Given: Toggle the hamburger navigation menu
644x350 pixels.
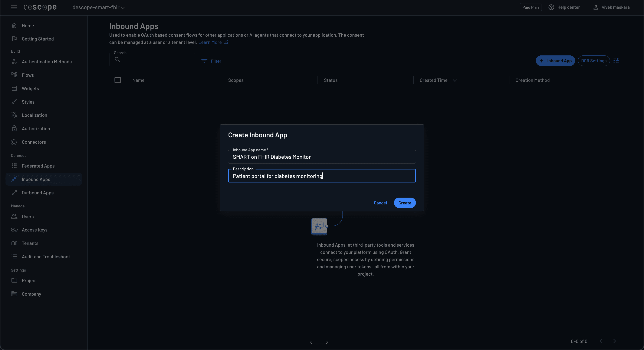Looking at the screenshot, I should (x=14, y=7).
